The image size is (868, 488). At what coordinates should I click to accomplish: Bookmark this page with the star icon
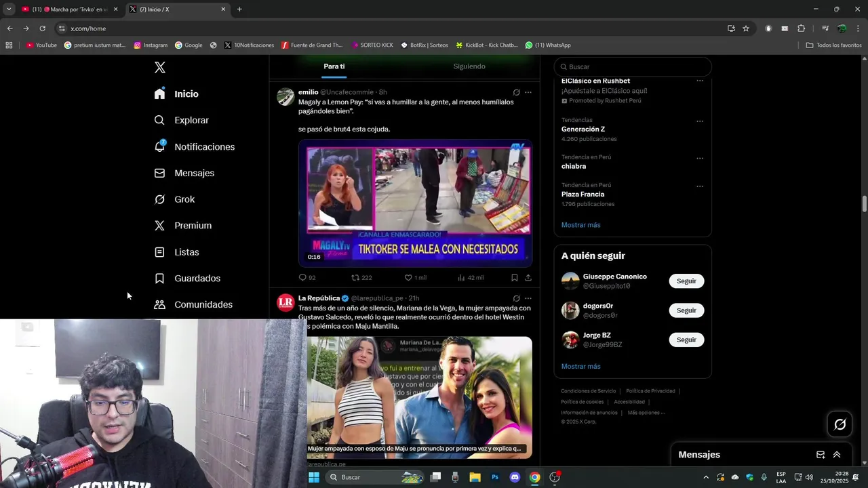pos(746,28)
